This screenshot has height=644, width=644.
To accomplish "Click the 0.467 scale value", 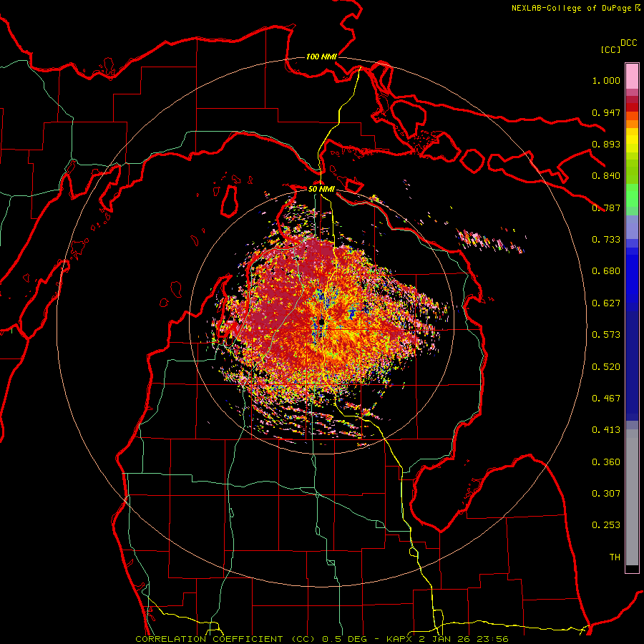I will coord(606,399).
